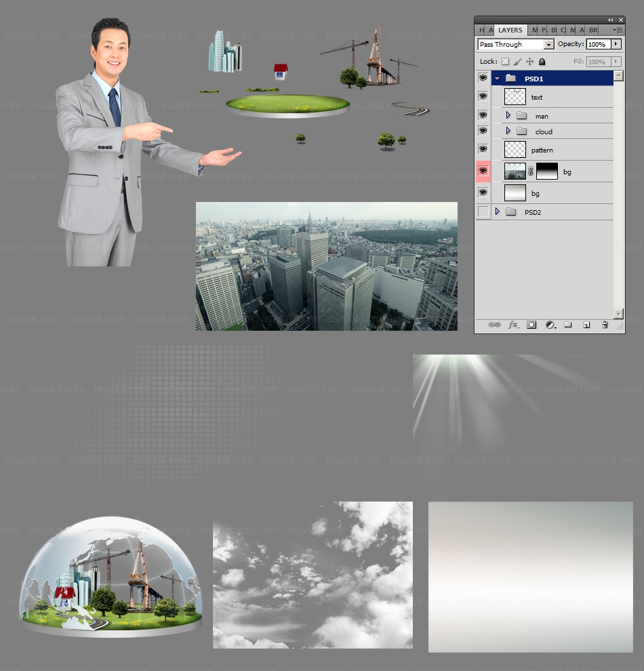Show the PSD2 group
Screen dimensions: 644x671
click(483, 212)
